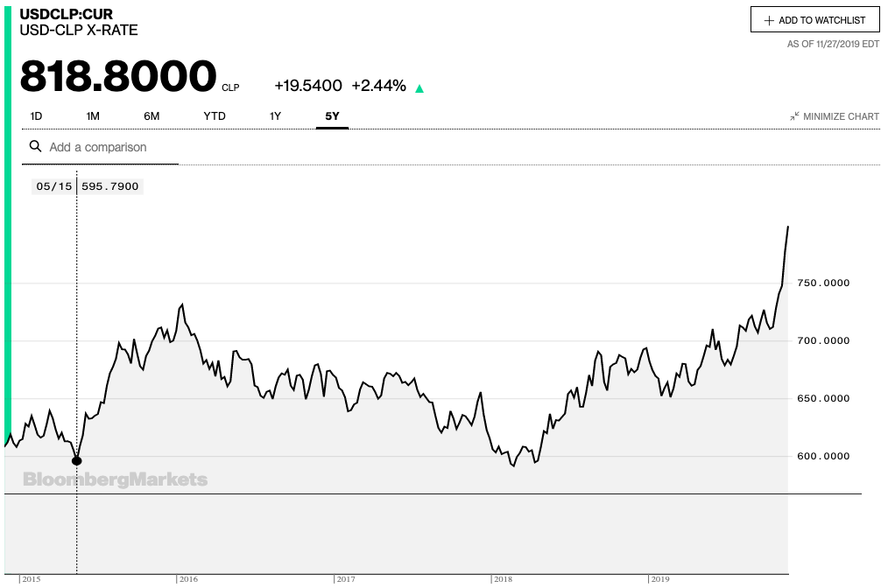The height and width of the screenshot is (588, 888).
Task: Click the Minimize Chart link
Action: coord(835,116)
